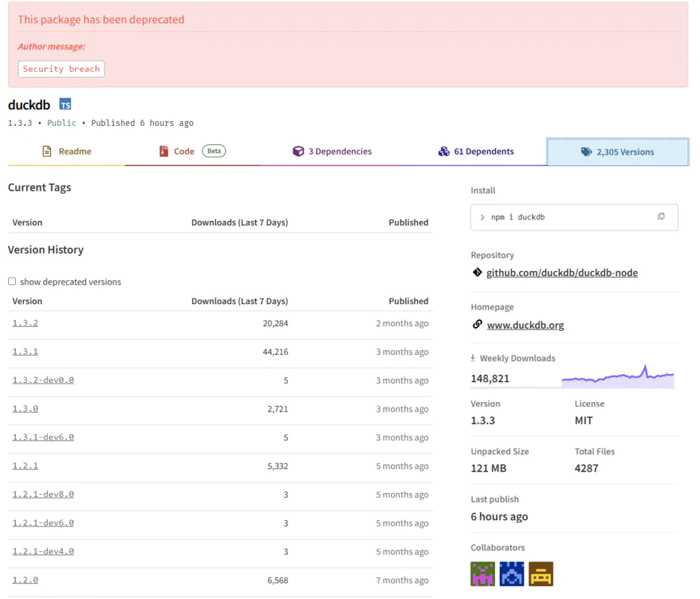Image resolution: width=700 pixels, height=599 pixels.
Task: Visit the www.duckdb.org homepage link
Action: (525, 325)
